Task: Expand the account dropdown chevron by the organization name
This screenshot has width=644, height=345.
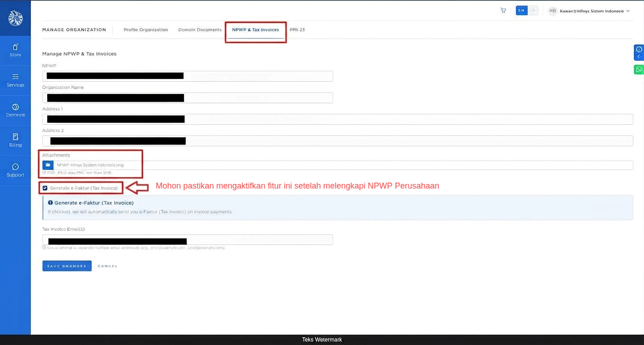Action: (628, 11)
